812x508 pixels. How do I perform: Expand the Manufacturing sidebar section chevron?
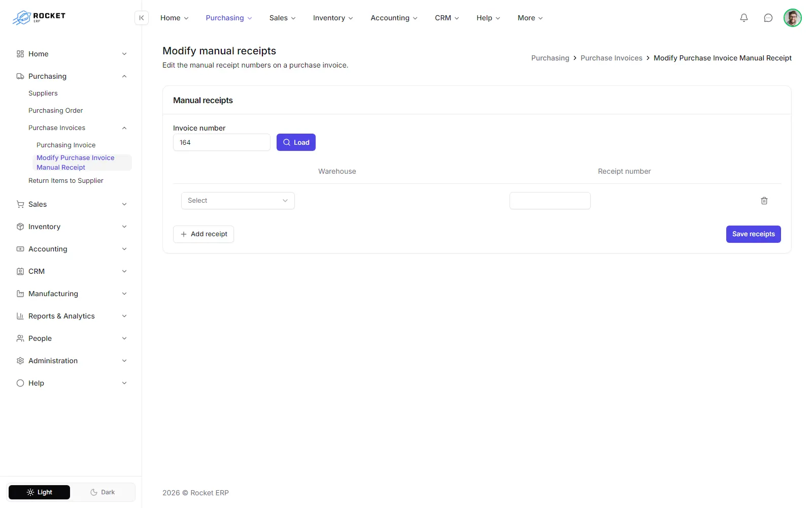pyautogui.click(x=124, y=294)
